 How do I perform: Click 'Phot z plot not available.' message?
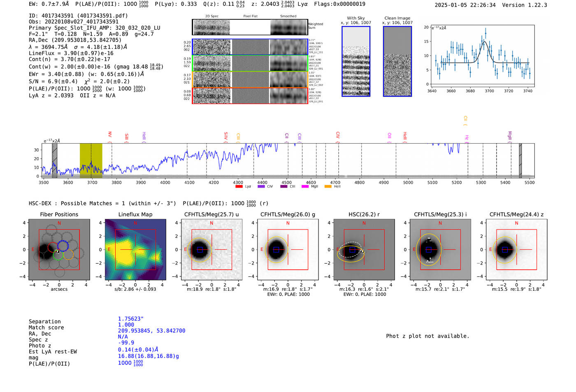(x=427, y=336)
